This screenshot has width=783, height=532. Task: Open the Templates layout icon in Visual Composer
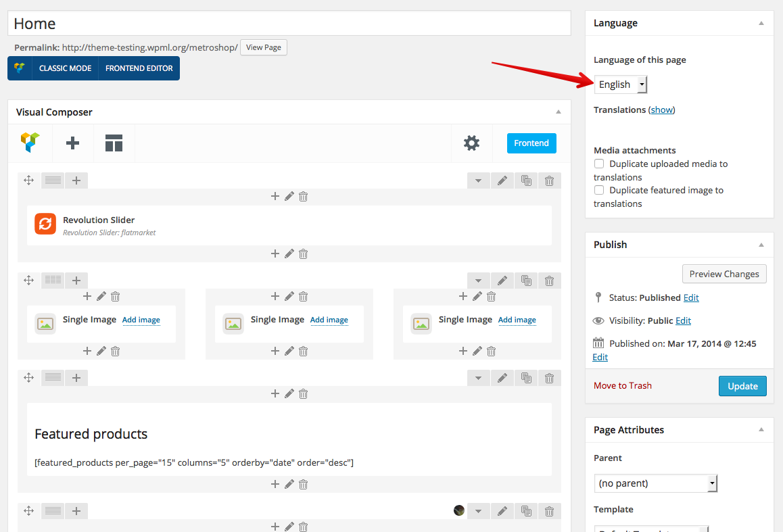114,143
